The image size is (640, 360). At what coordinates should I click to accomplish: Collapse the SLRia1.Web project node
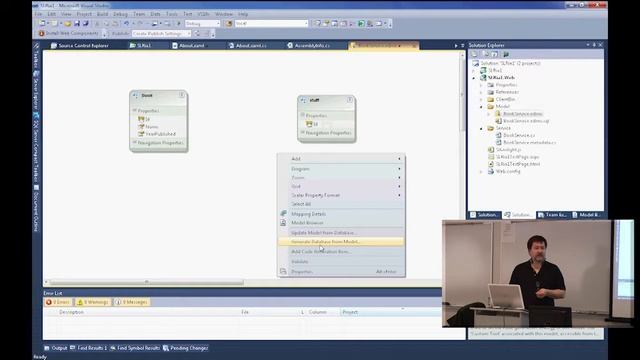(474, 78)
